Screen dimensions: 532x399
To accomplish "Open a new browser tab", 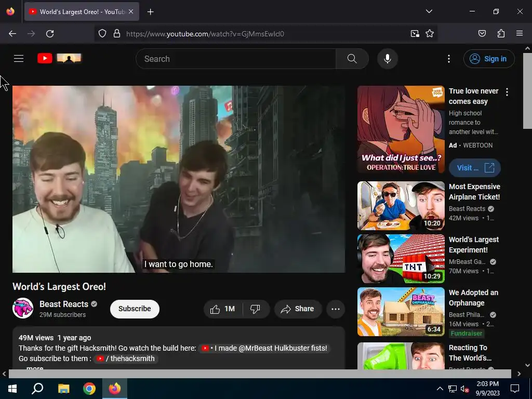I will 150,12.
